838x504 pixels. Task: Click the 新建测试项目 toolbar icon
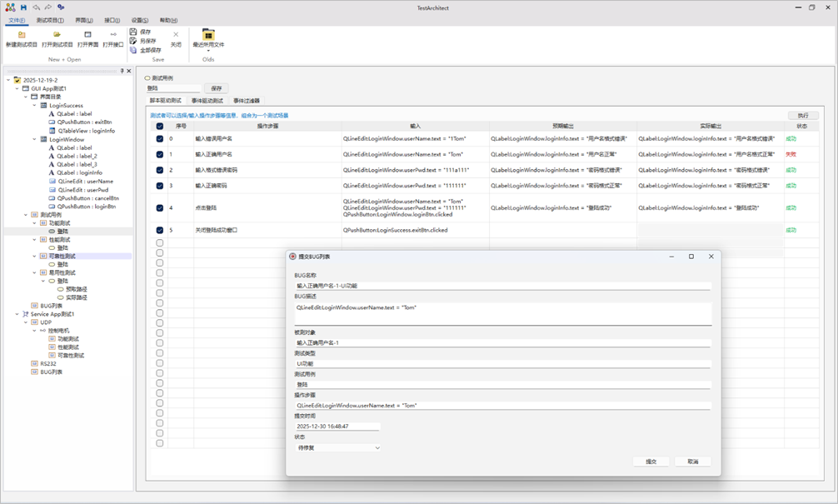(x=22, y=35)
